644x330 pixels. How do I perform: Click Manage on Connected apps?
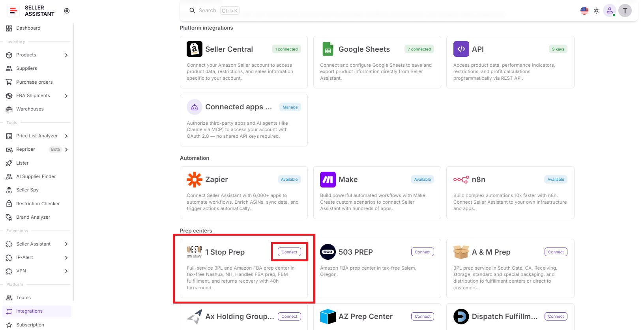[x=290, y=107]
